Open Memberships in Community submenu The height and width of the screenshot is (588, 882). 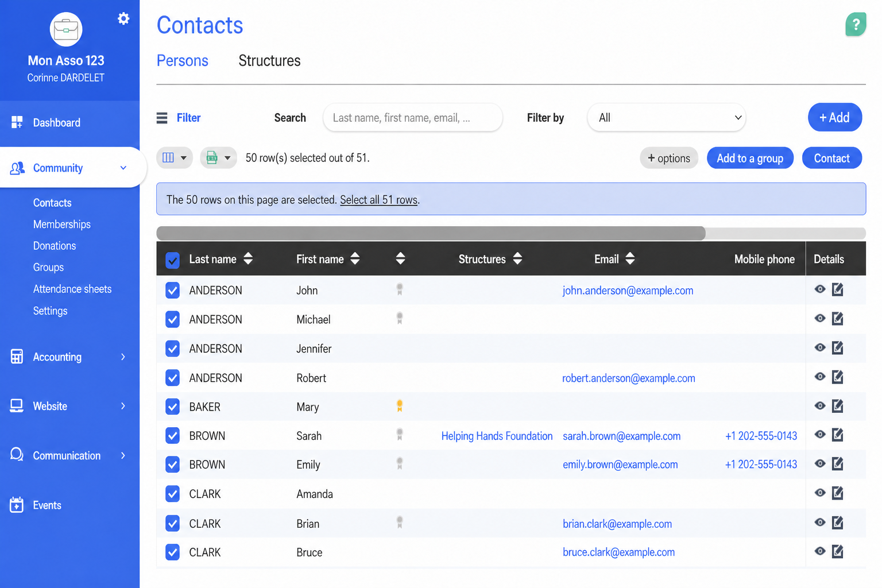pos(62,224)
